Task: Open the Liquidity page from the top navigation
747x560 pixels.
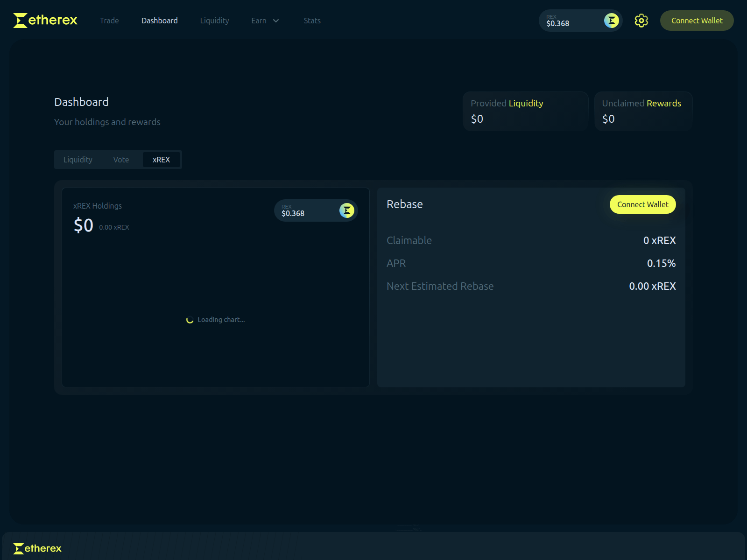Action: [x=214, y=21]
